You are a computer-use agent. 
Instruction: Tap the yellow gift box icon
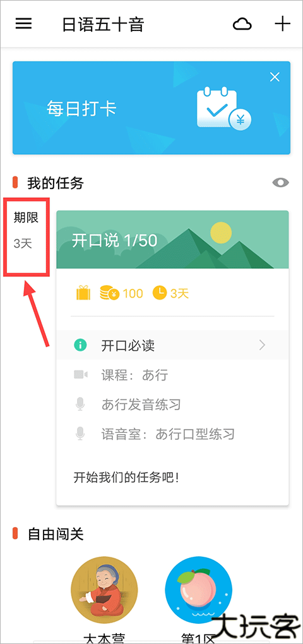(83, 293)
